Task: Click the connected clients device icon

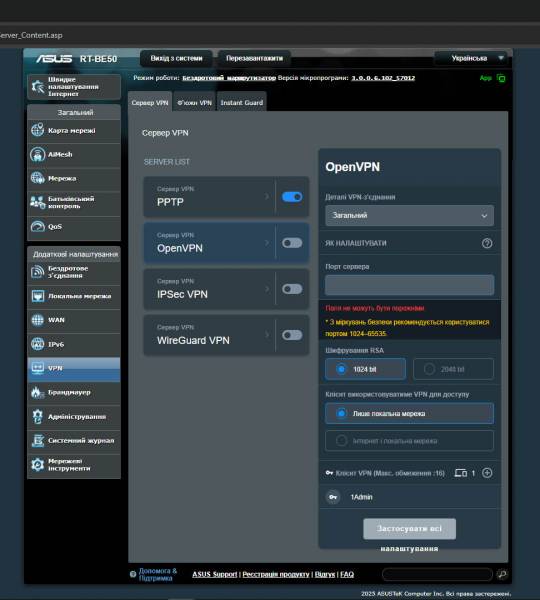Action: point(460,473)
